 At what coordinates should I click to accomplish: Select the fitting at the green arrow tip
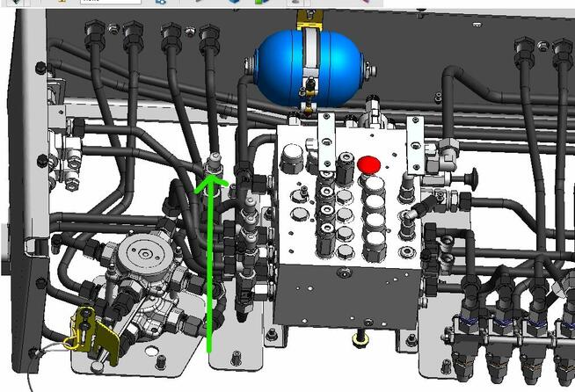pyautogui.click(x=210, y=165)
